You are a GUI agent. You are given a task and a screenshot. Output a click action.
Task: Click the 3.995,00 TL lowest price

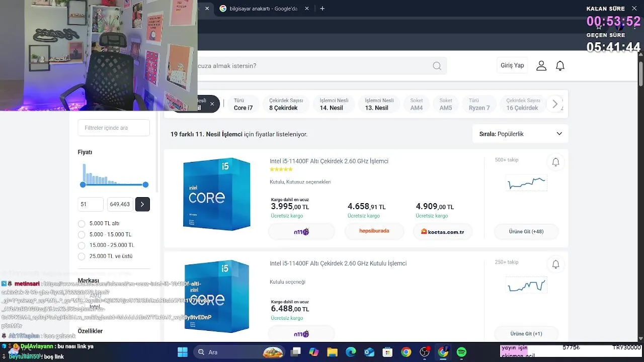(x=290, y=207)
